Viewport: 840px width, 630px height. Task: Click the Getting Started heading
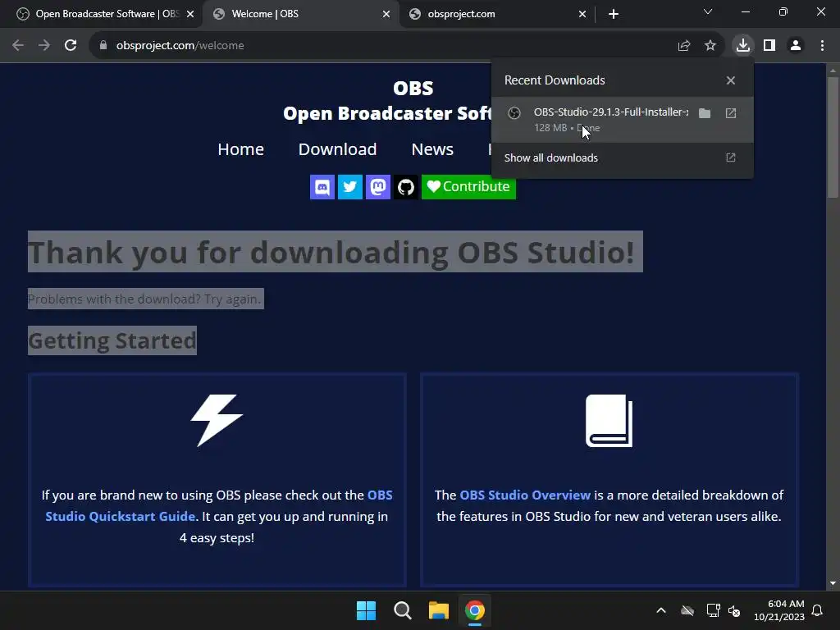point(112,340)
